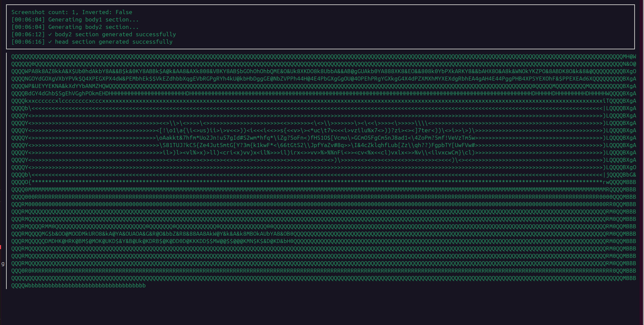644x325 pixels.
Task: Click the small red marker on left edge
Action: [1, 247]
